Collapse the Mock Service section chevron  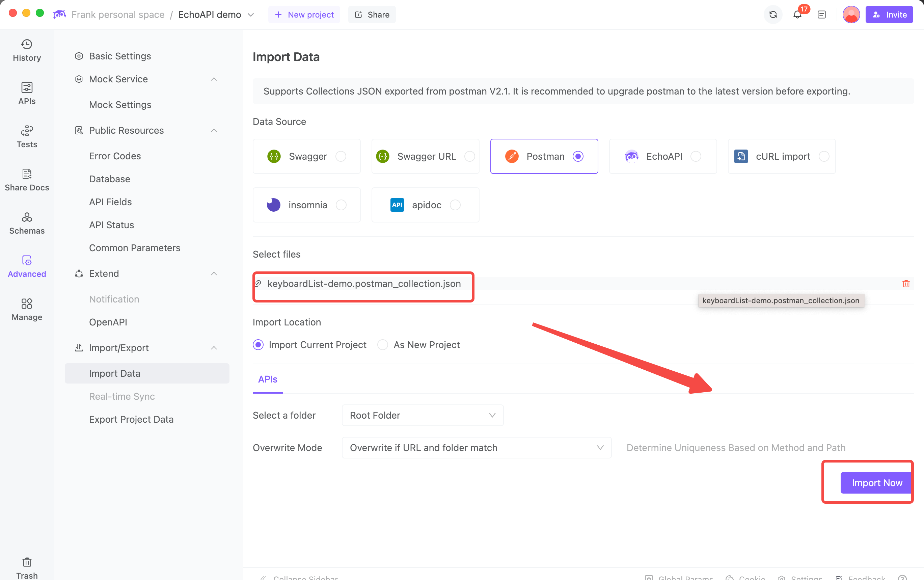click(x=214, y=79)
